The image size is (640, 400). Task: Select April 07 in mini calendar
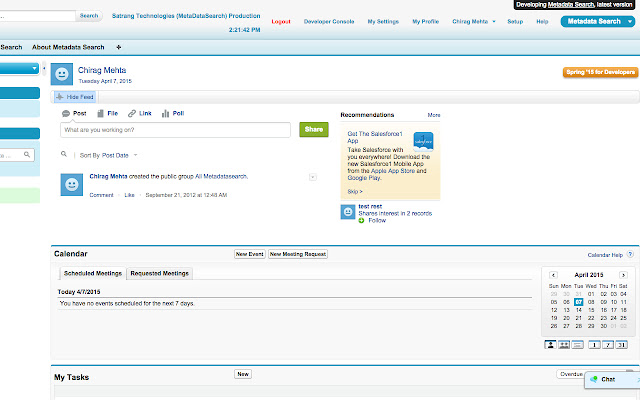pyautogui.click(x=578, y=302)
